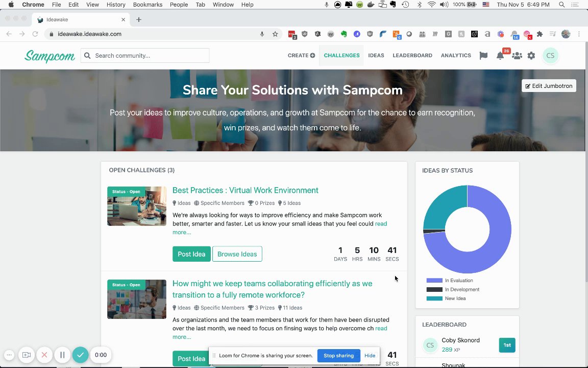Click the magnifier icon in community search

[x=87, y=56]
